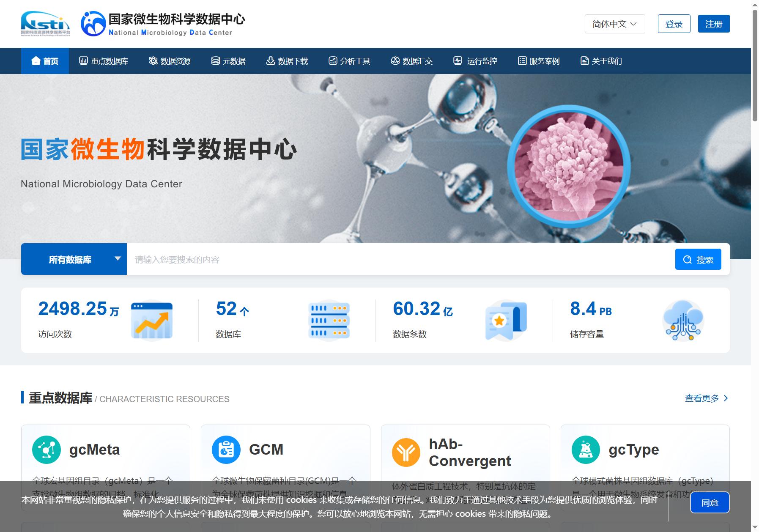Click the 数据汇交 icon in navbar
Screen dimensions: 759x532
[395, 61]
